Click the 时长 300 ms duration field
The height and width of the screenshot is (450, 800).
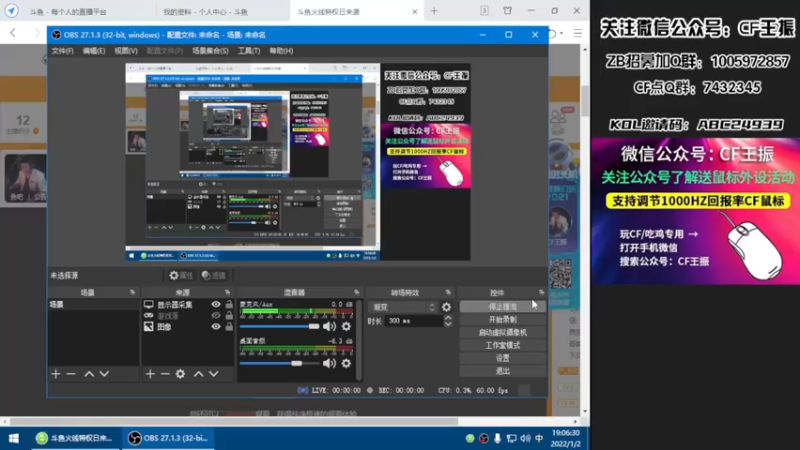[414, 321]
